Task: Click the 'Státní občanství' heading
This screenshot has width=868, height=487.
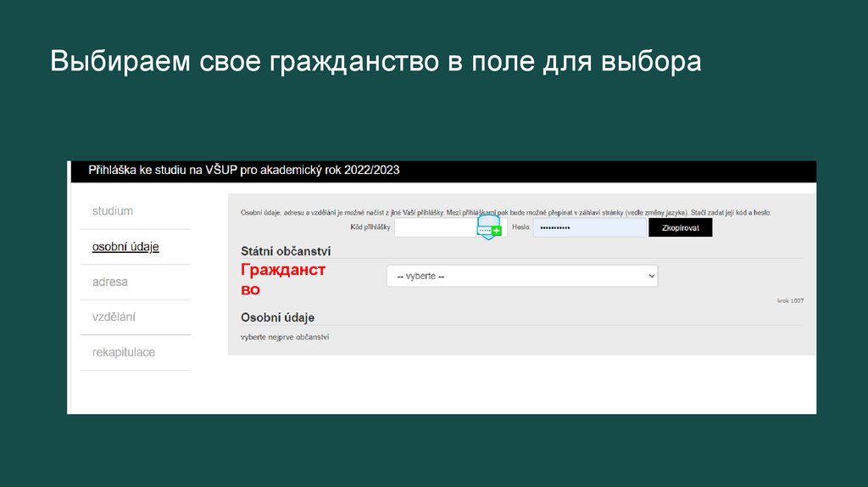Action: tap(286, 251)
